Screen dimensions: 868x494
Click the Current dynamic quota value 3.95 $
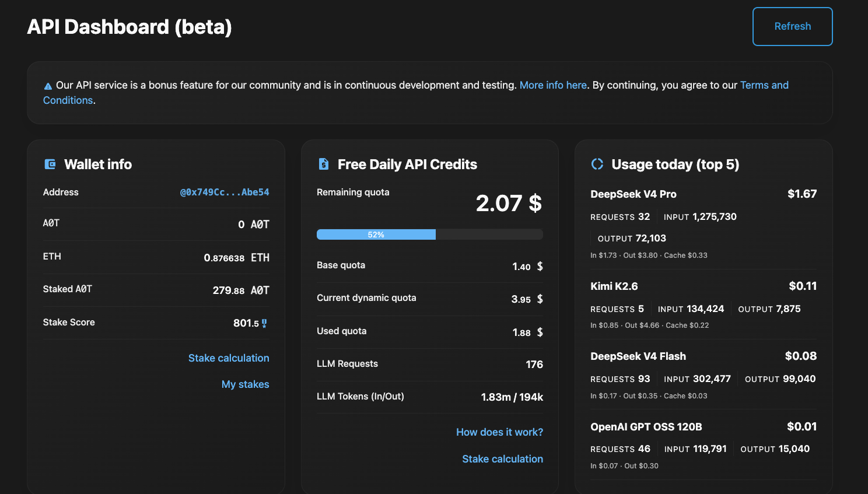click(527, 299)
